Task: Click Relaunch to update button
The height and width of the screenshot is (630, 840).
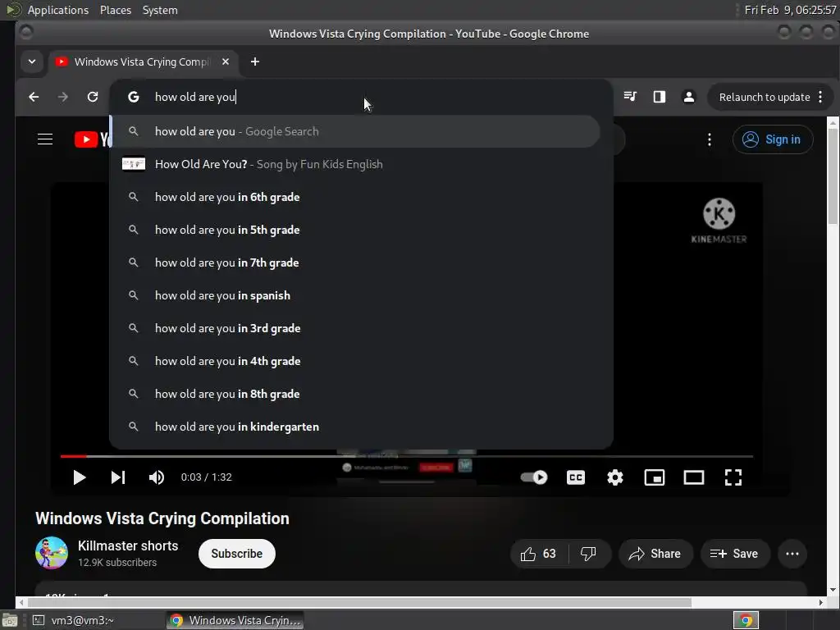Action: (x=765, y=97)
